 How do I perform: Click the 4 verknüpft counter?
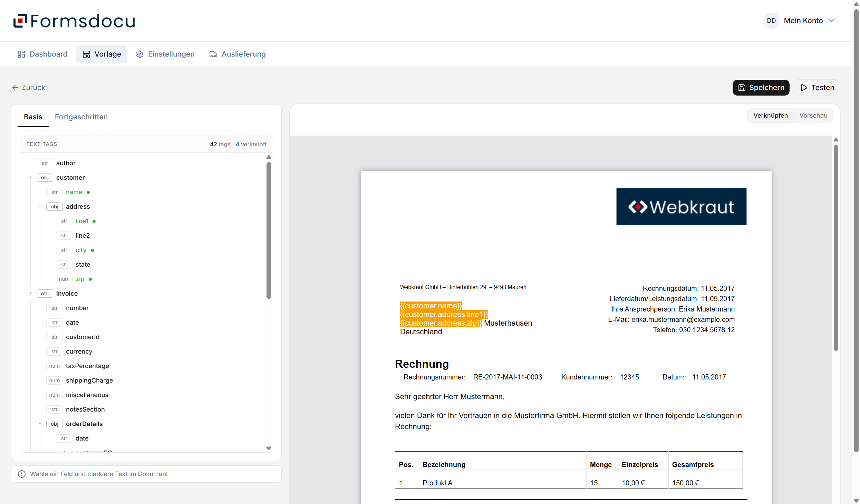[251, 144]
